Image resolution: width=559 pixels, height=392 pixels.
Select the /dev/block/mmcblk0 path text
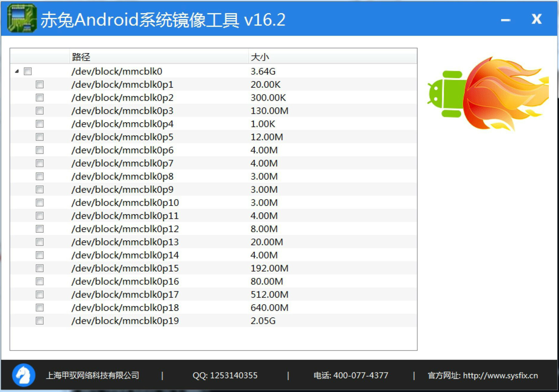117,71
